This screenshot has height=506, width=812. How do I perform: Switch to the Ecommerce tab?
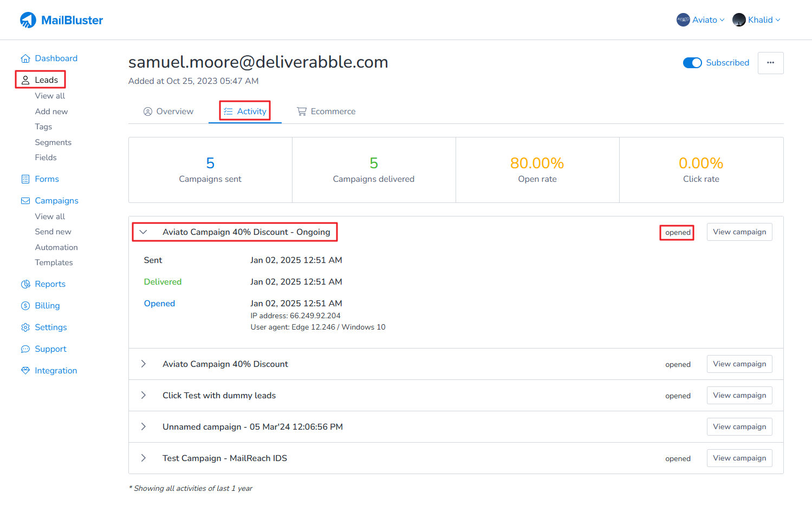[x=326, y=111]
